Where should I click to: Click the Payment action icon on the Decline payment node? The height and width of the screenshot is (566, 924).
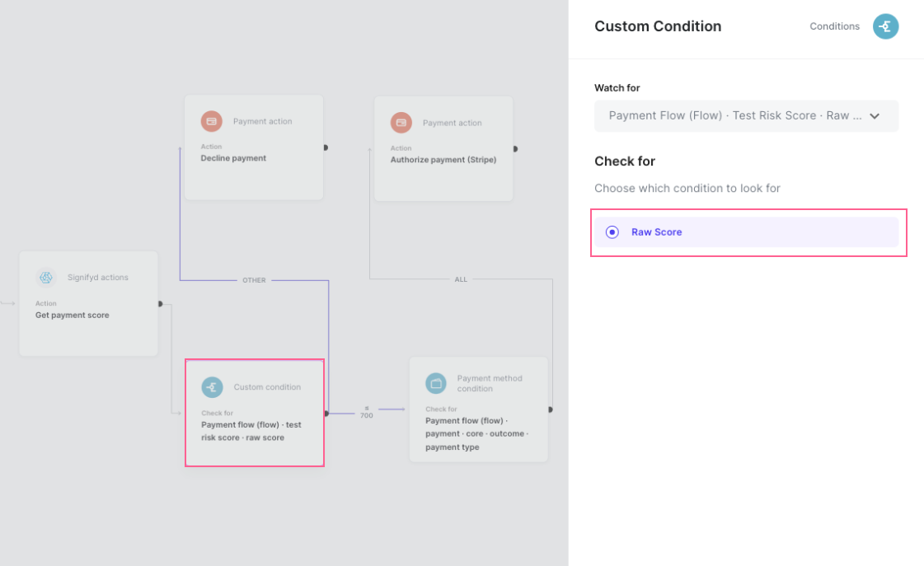212,120
